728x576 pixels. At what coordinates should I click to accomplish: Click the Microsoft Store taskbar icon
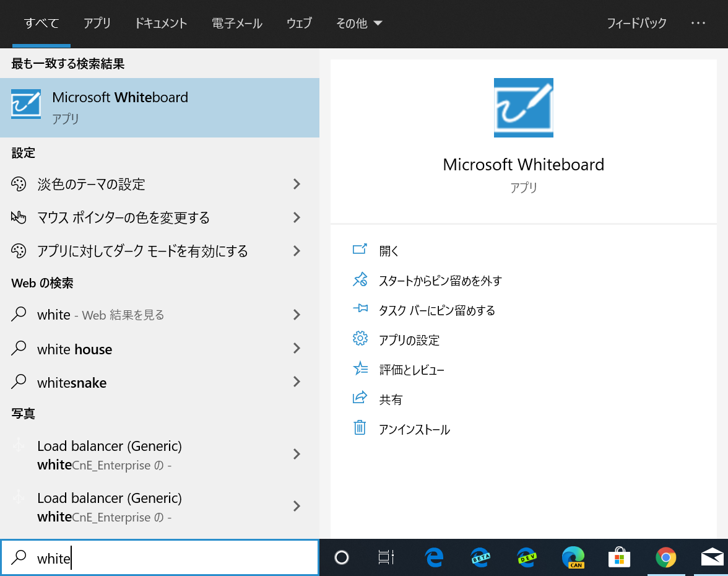[x=619, y=558]
